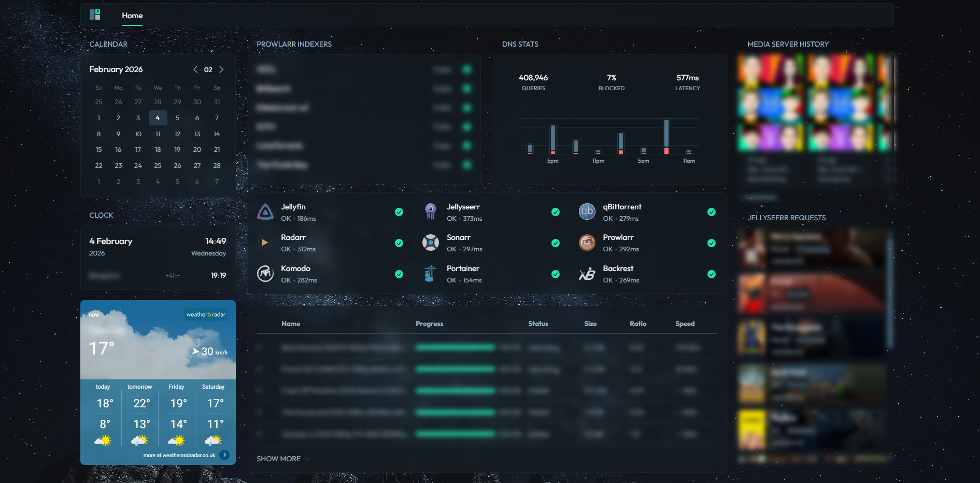Click the 408,946 queries stat
This screenshot has width=980, height=483.
click(x=533, y=82)
